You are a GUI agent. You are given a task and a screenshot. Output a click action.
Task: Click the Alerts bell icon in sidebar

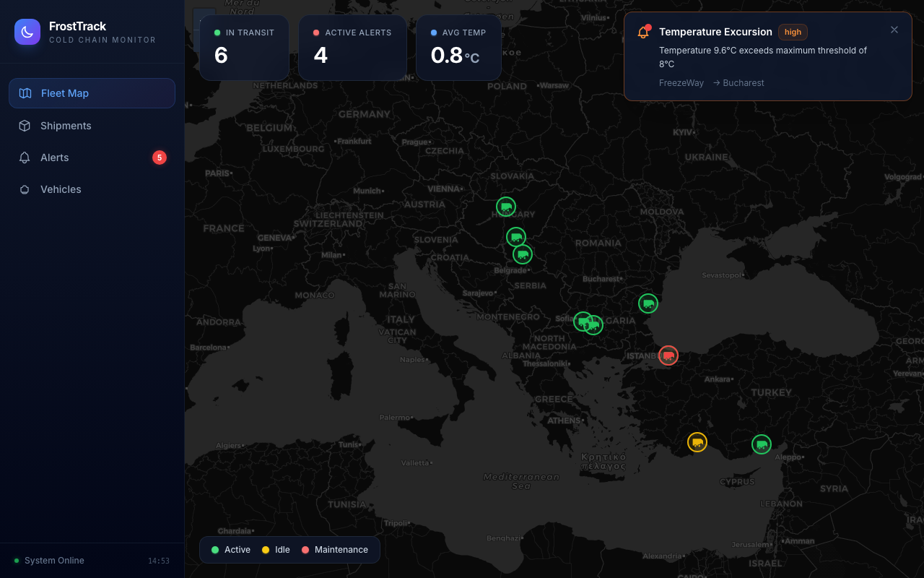(25, 158)
